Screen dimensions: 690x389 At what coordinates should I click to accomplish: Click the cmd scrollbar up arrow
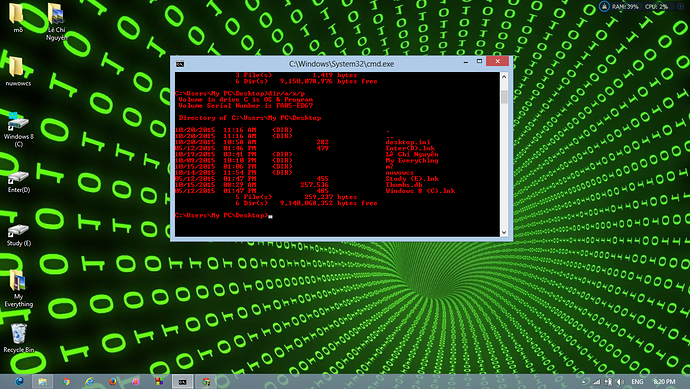pos(504,77)
